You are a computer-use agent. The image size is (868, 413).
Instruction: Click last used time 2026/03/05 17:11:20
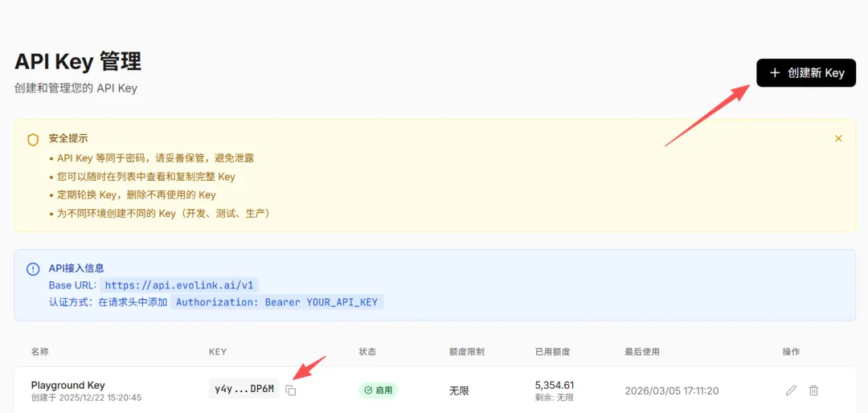point(671,391)
